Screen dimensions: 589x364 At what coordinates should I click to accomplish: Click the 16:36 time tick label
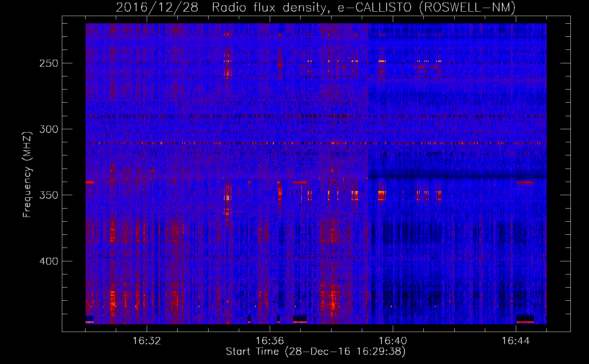[x=270, y=341]
